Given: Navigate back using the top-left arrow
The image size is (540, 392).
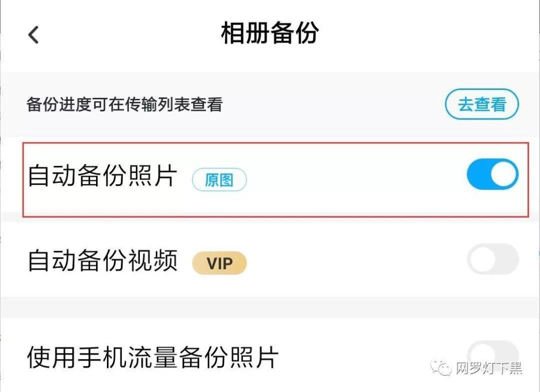Looking at the screenshot, I should coord(33,35).
